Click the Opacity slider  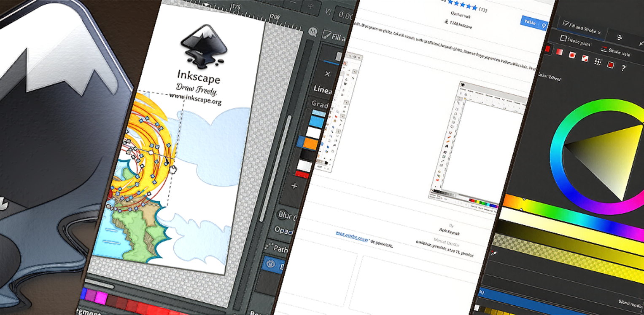pos(284,230)
